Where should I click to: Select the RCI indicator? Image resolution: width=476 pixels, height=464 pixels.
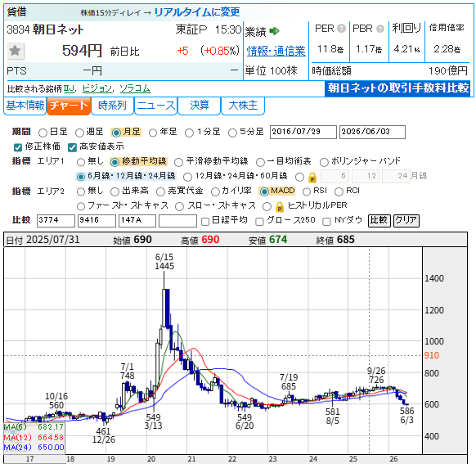[339, 191]
